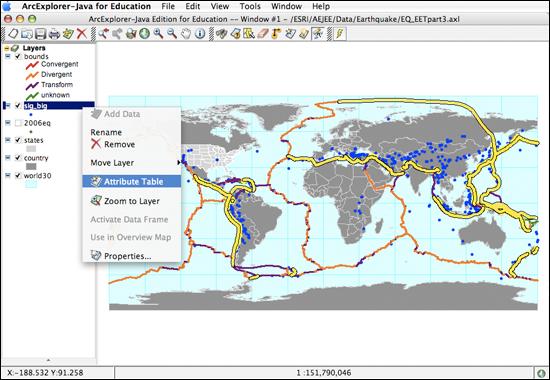550x380 pixels.
Task: Collapse the states layer legend
Action: tap(8, 140)
